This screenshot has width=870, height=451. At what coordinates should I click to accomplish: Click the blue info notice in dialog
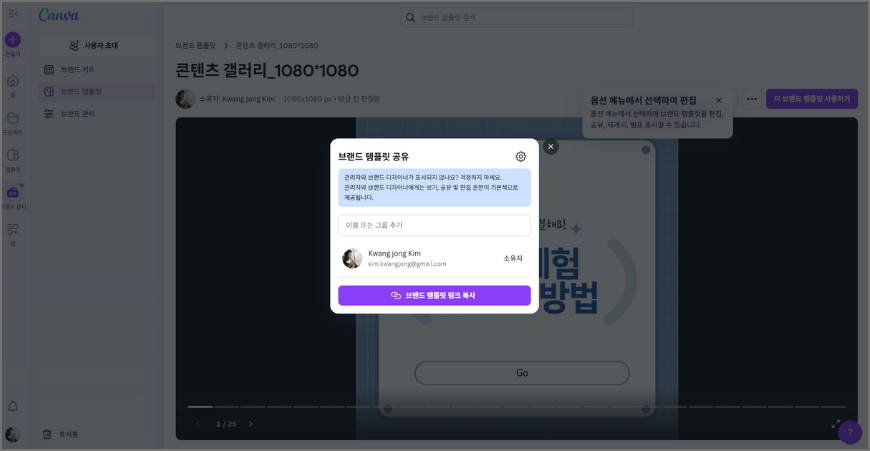tap(434, 188)
